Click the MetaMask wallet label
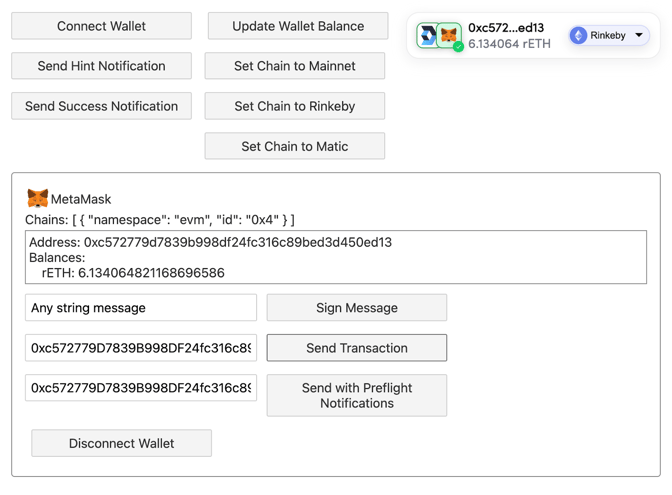 [x=81, y=199]
